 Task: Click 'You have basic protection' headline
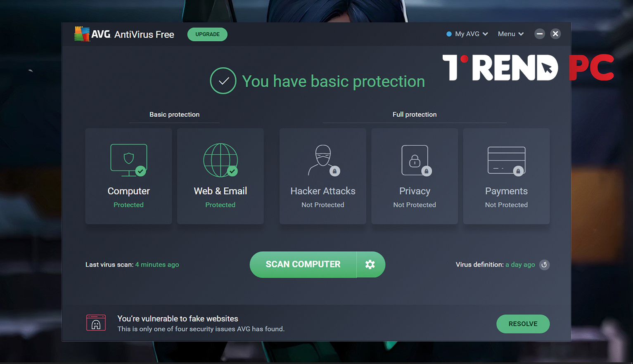(333, 82)
